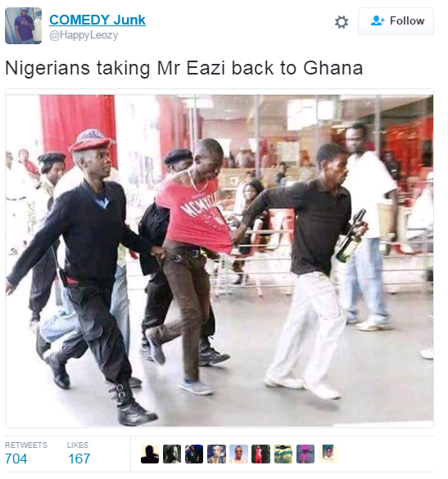Click the LIKES label
Screen dimensions: 448x479
point(78,445)
